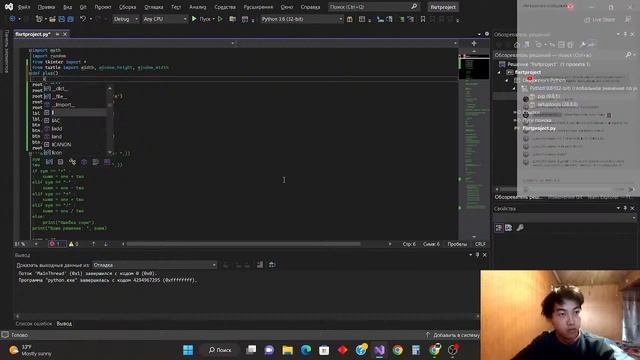This screenshot has width=640, height=360.
Task: Open the Вид menu
Action: 67,7
